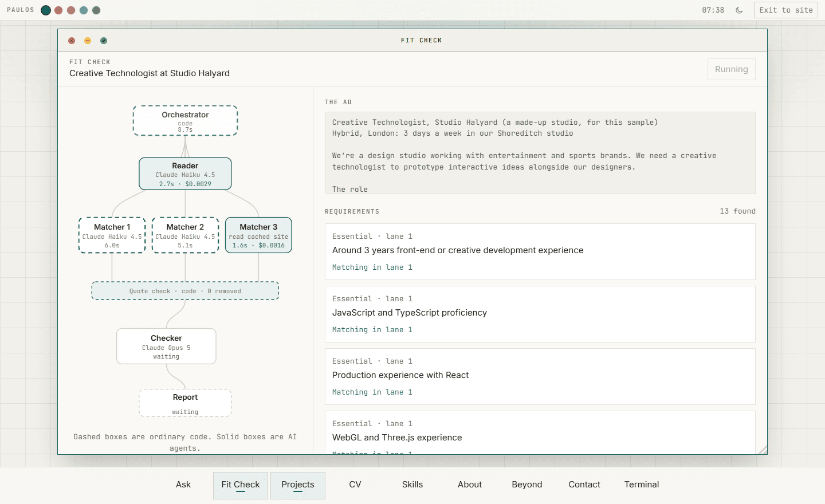Click the Quote check code box

tap(185, 291)
